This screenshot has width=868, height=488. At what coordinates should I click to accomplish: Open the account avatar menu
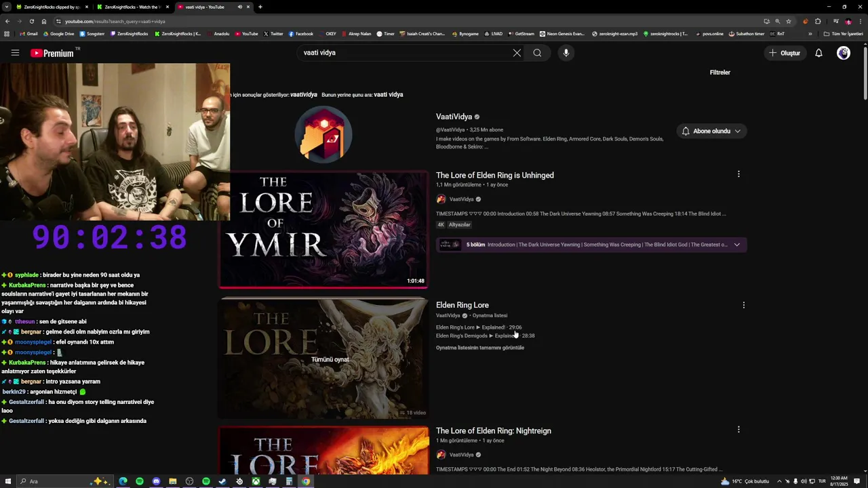pyautogui.click(x=844, y=53)
